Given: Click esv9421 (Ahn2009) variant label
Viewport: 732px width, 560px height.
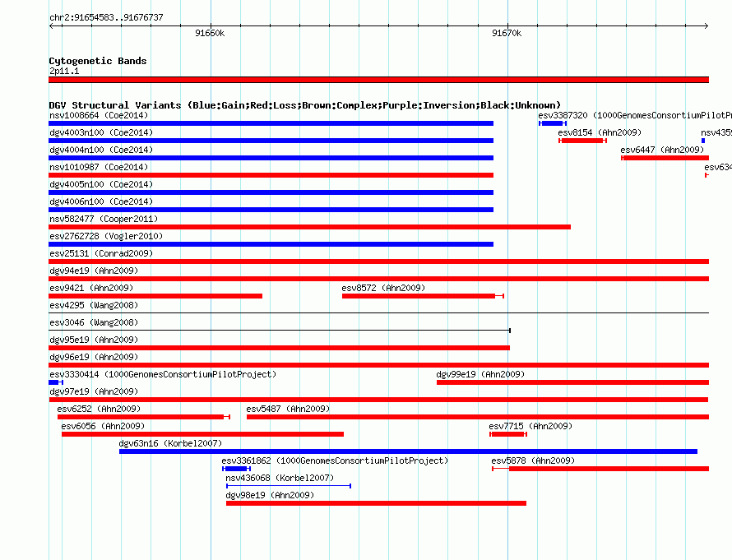Looking at the screenshot, I should (91, 288).
